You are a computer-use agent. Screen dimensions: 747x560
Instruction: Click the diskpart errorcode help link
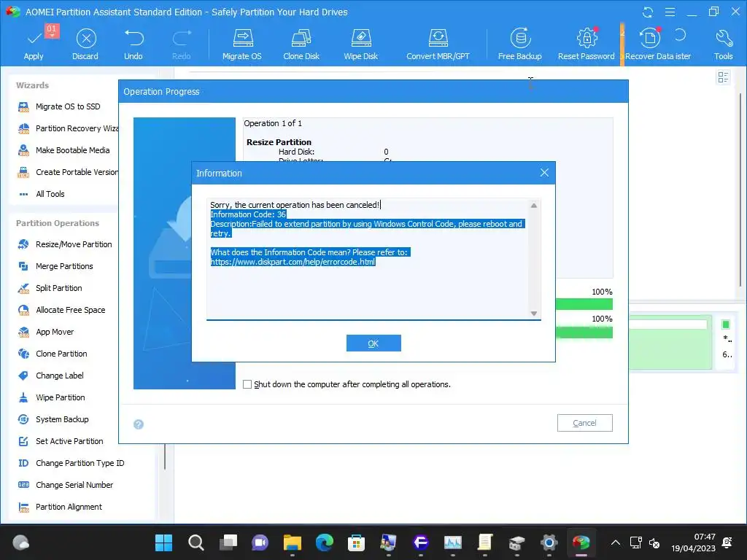tap(293, 262)
